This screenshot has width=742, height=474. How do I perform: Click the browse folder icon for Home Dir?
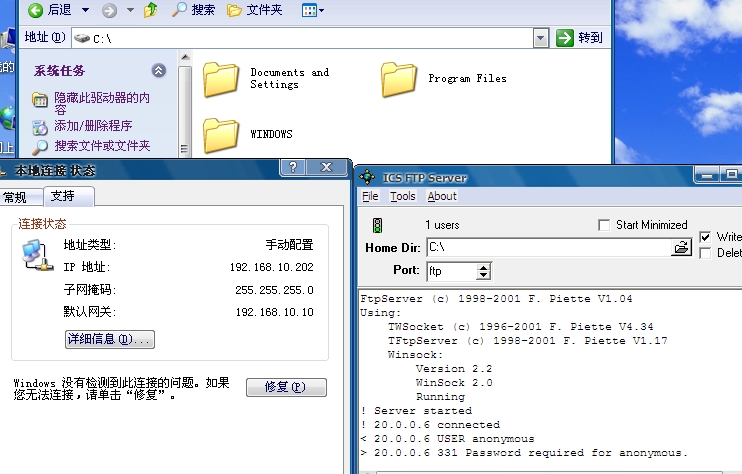click(681, 247)
